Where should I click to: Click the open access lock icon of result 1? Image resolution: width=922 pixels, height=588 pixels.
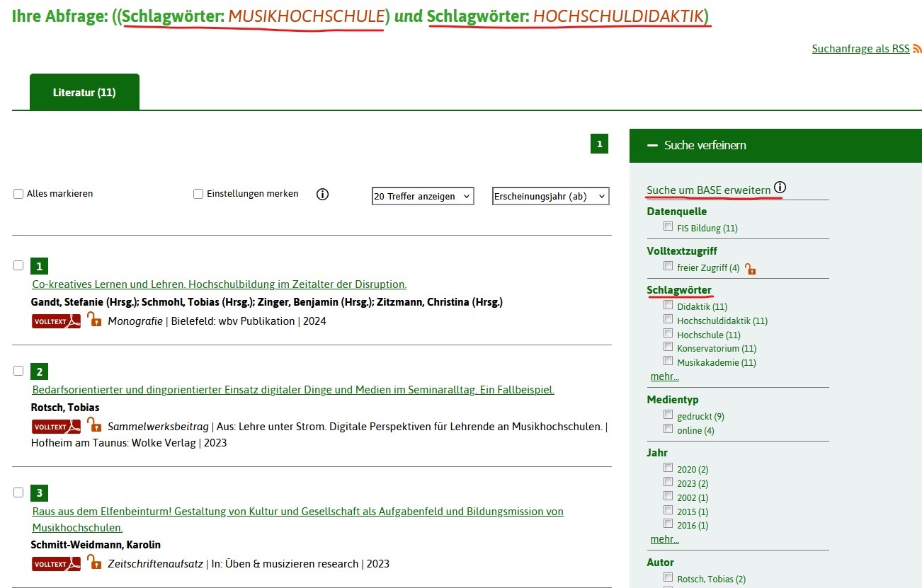(94, 320)
